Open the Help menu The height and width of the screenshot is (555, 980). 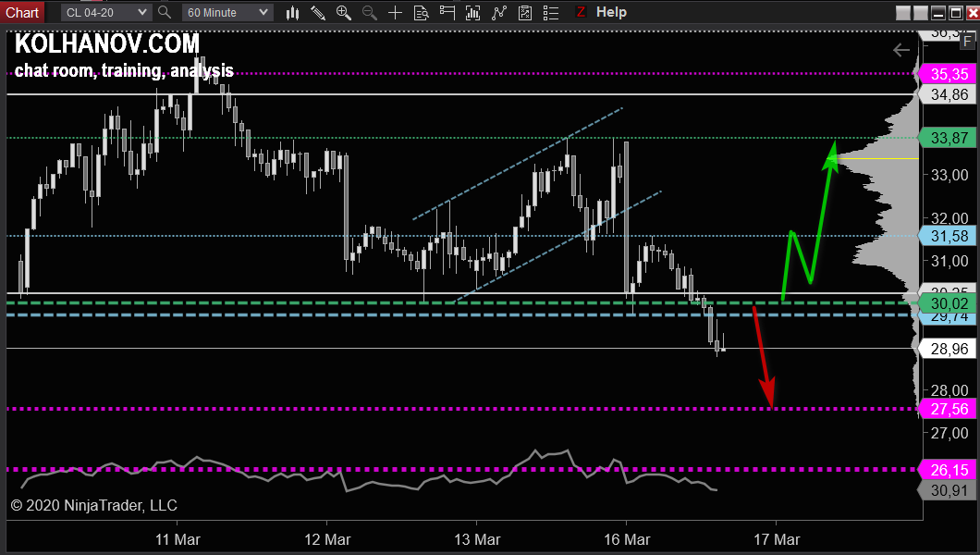tap(611, 12)
